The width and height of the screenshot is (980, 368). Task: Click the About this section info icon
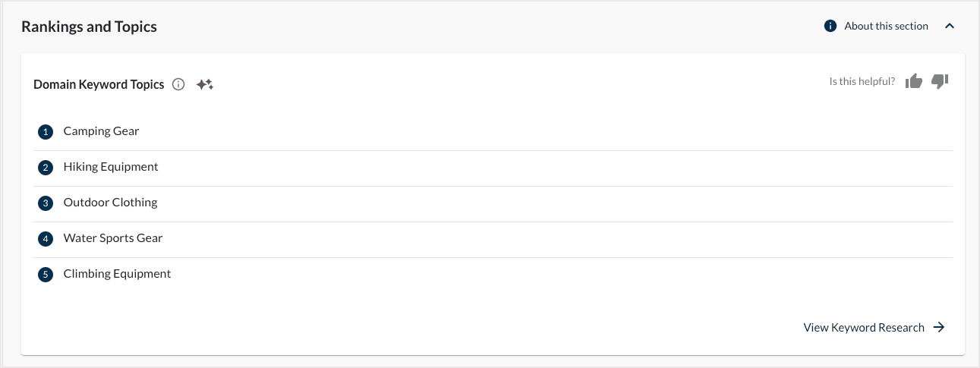(830, 27)
